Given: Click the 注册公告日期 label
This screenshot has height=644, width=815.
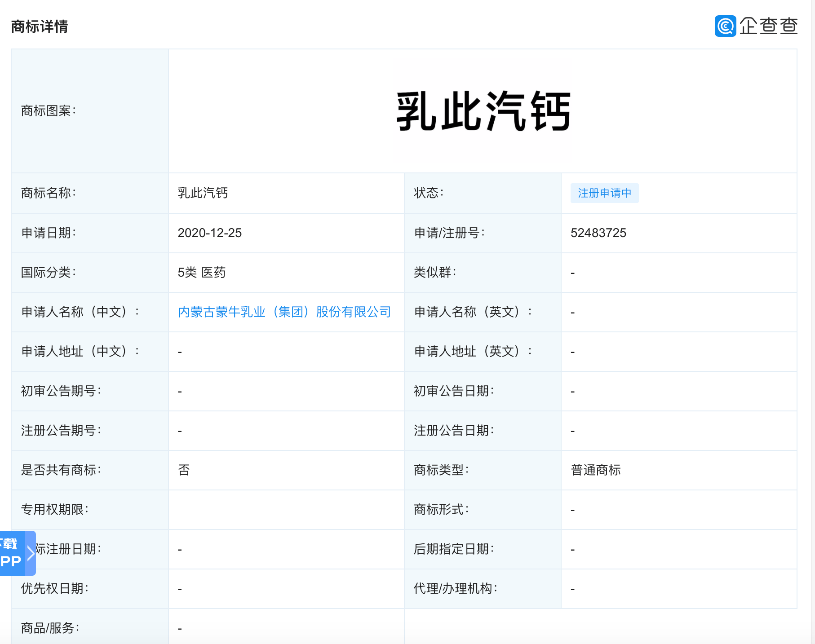Looking at the screenshot, I should (x=454, y=430).
